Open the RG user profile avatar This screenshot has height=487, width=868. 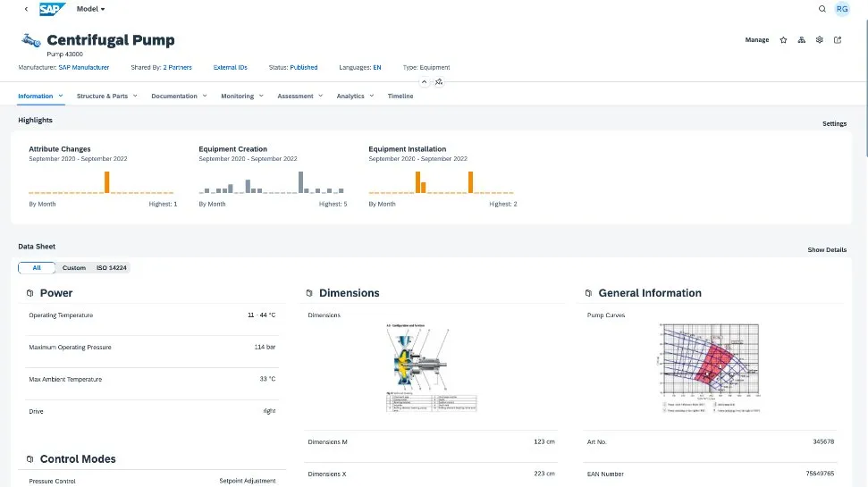(842, 9)
